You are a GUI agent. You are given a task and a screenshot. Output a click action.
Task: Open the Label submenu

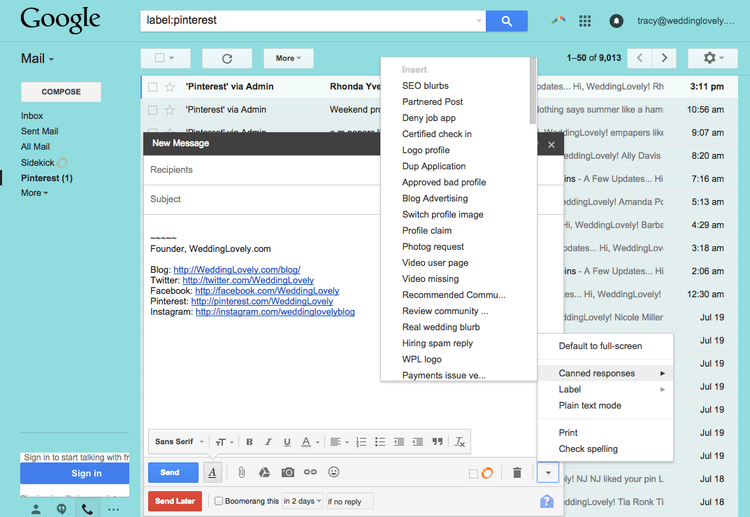(x=605, y=389)
